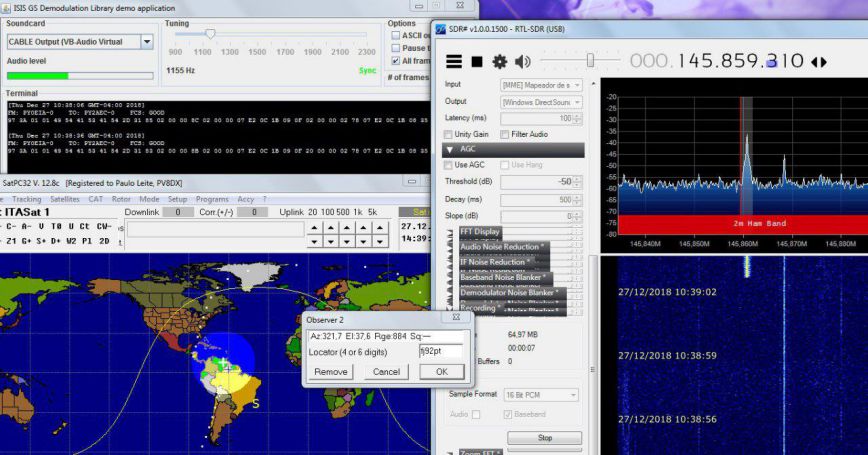Enable the Unity Gain checkbox

pos(450,134)
